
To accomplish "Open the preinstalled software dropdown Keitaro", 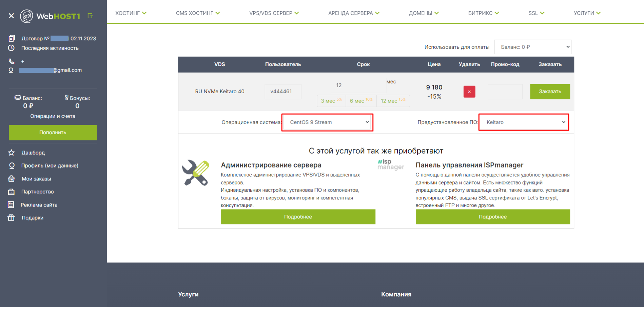I will click(x=524, y=122).
